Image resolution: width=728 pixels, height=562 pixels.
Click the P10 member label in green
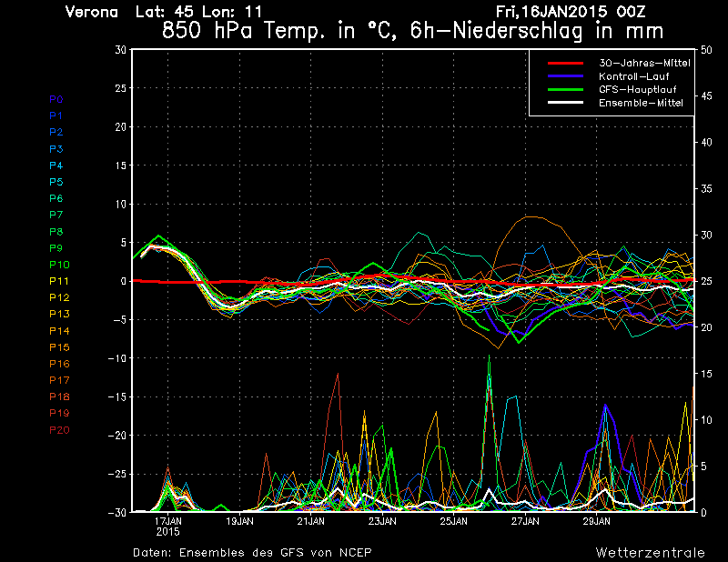click(59, 265)
